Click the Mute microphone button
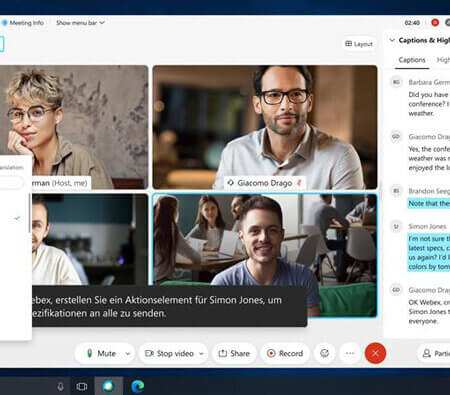This screenshot has width=450, height=395. click(101, 353)
